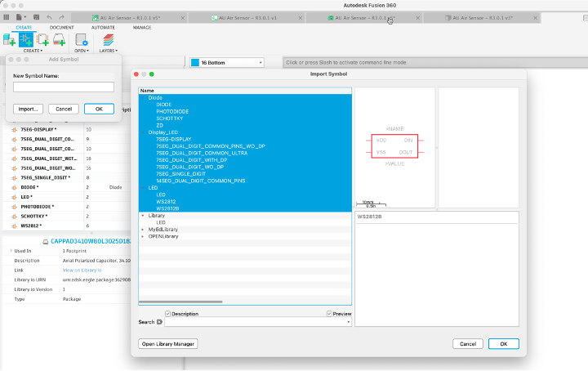The image size is (588, 371).
Task: Undo the last action
Action: click(49, 17)
